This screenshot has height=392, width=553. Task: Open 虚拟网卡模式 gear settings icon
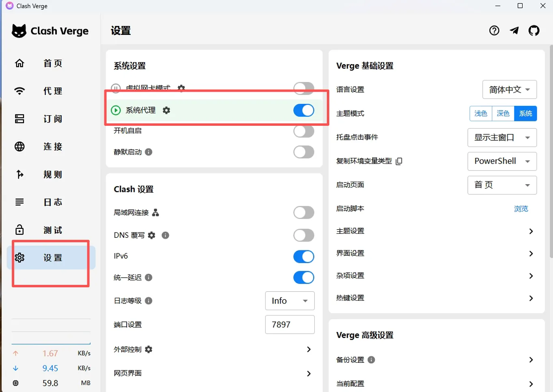coord(181,88)
